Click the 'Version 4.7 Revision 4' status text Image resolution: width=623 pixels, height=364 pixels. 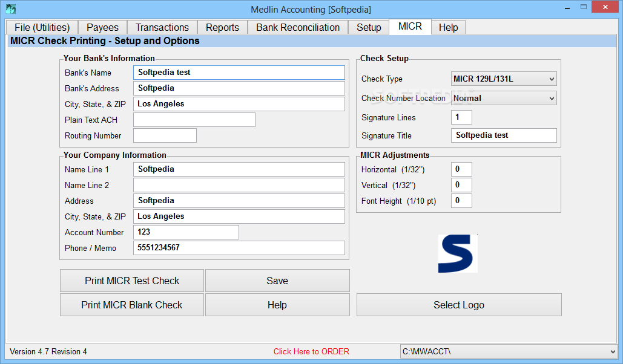[48, 351]
